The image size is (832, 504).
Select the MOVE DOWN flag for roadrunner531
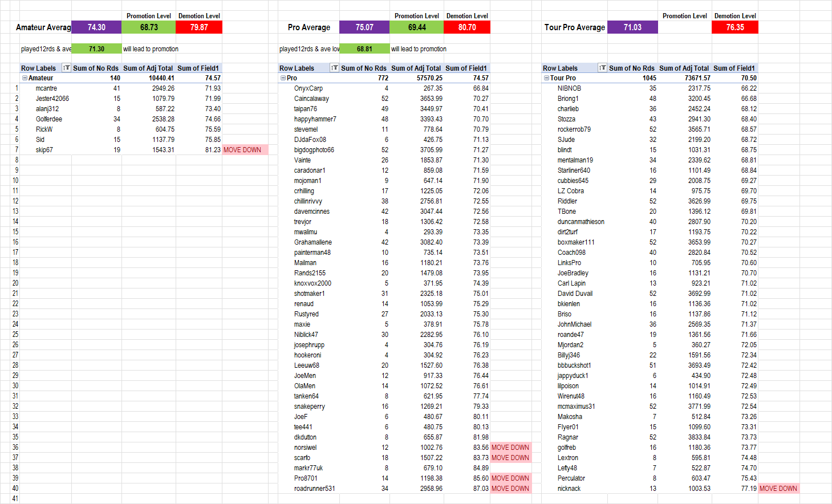point(510,489)
